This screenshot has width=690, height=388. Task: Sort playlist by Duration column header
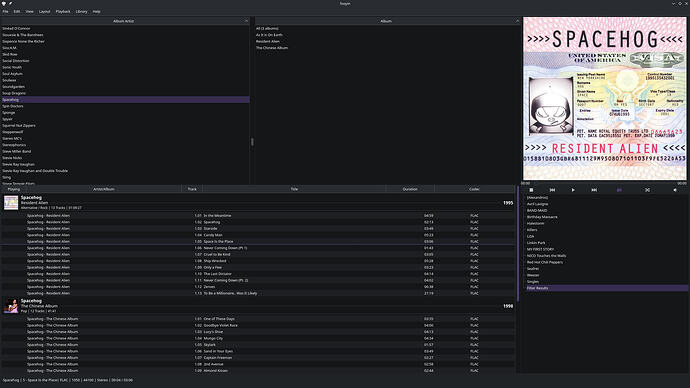point(410,189)
